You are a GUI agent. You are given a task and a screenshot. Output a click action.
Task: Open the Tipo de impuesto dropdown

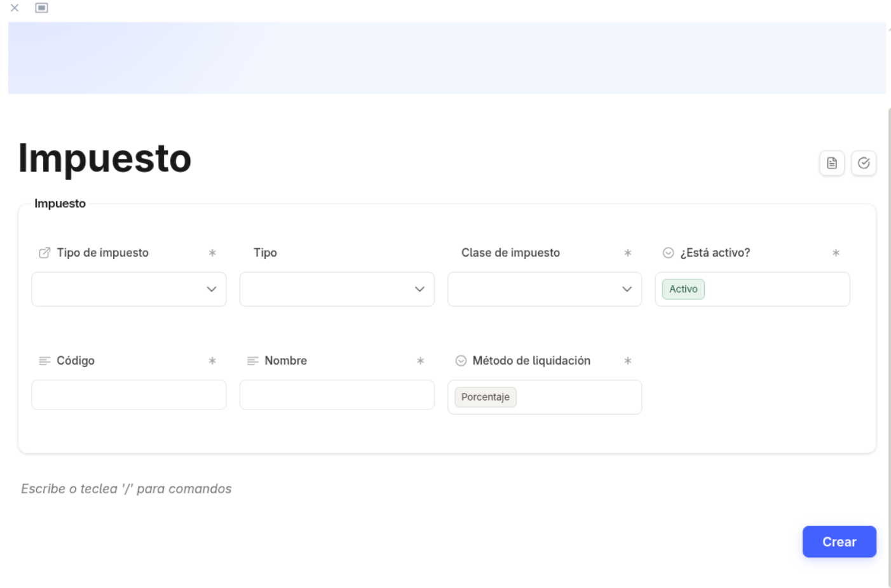[129, 289]
